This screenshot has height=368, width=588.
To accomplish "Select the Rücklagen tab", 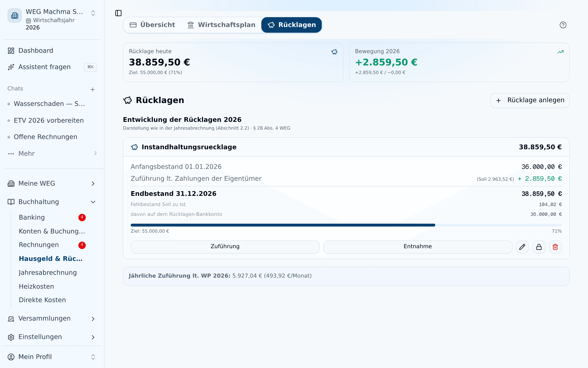I will (292, 25).
